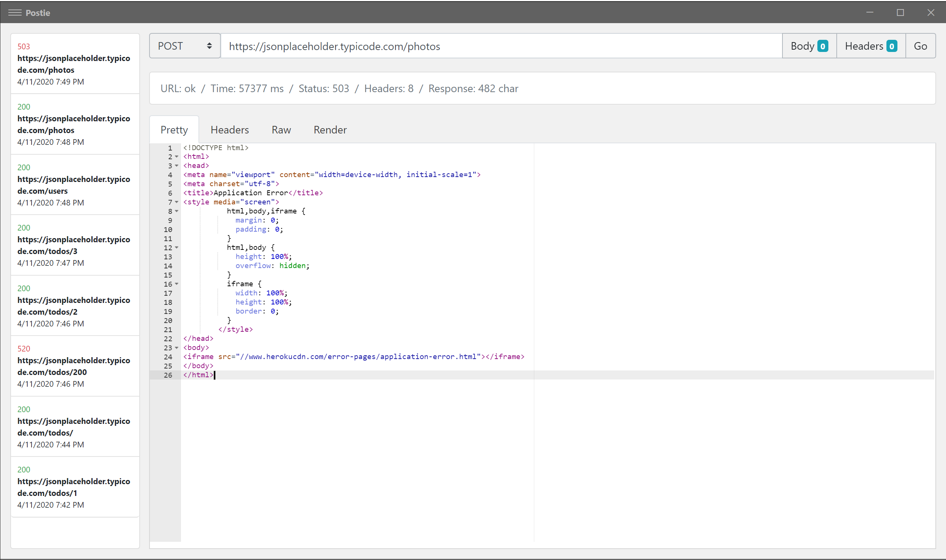Switch to the Render tab

pos(330,130)
